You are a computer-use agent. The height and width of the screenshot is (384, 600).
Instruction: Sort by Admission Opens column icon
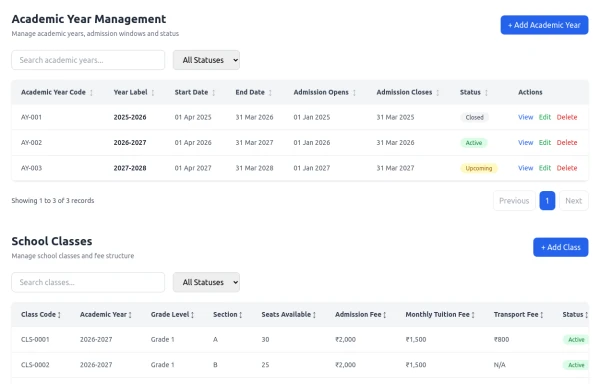354,93
